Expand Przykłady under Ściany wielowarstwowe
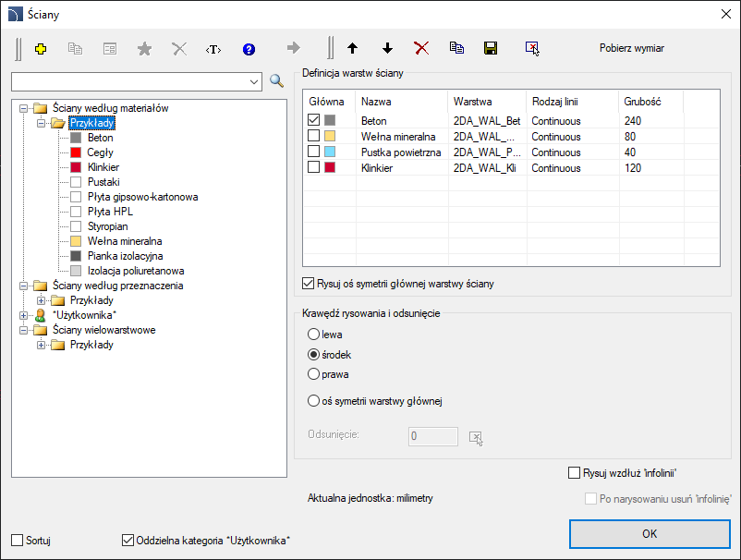The image size is (741, 560). pos(41,345)
